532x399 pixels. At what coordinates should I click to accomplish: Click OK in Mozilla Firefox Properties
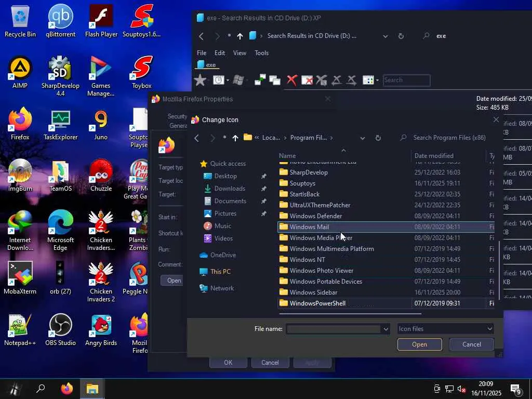pyautogui.click(x=228, y=363)
